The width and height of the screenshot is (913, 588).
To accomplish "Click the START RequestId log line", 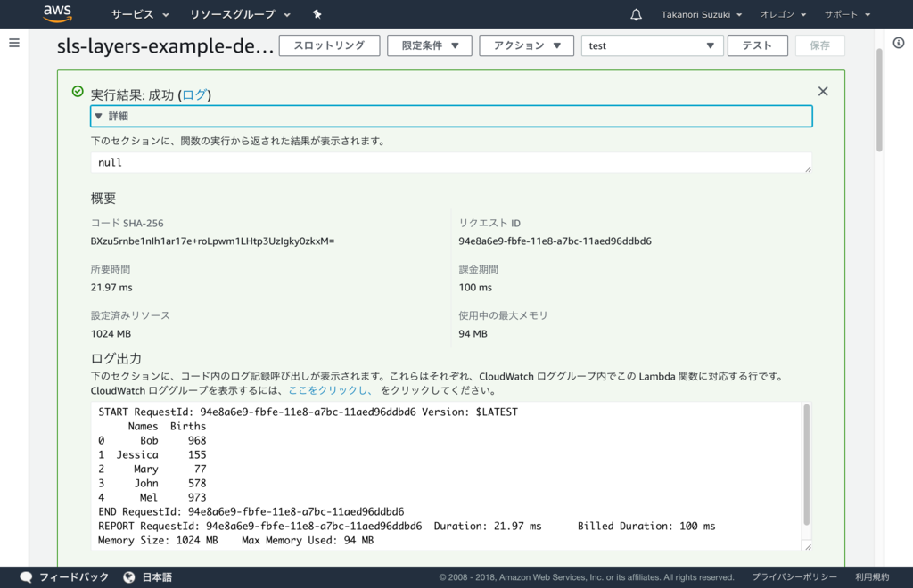I will [x=308, y=412].
